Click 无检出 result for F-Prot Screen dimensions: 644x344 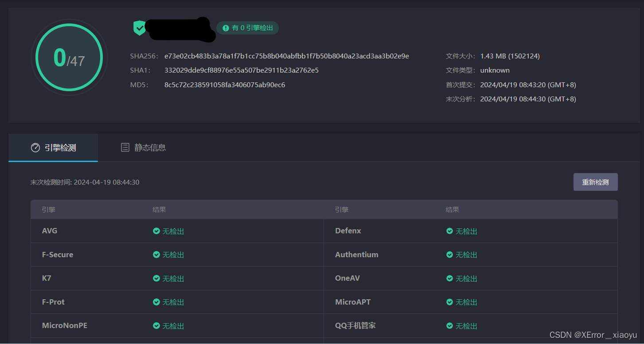click(173, 302)
